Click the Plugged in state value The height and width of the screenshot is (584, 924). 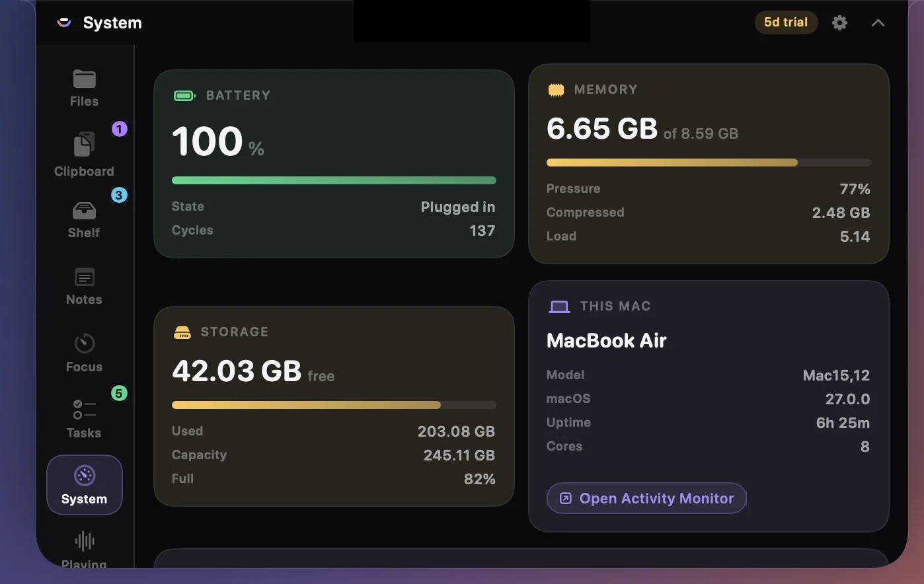pos(458,207)
